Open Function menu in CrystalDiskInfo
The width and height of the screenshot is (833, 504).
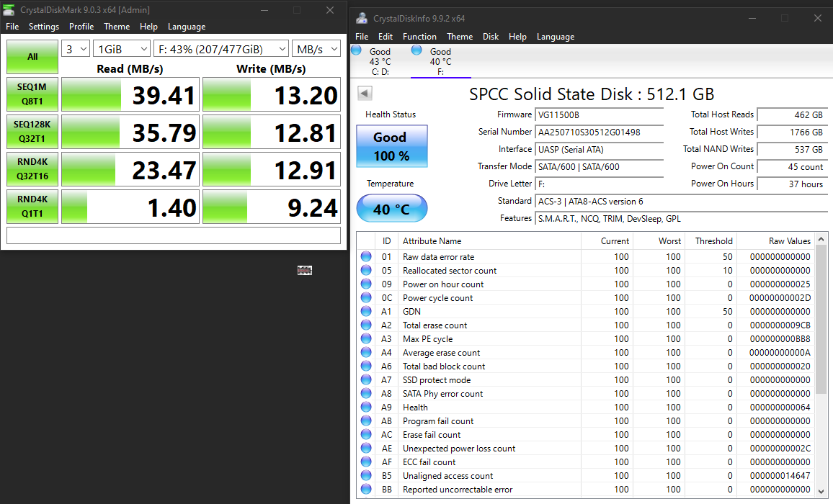coord(419,37)
